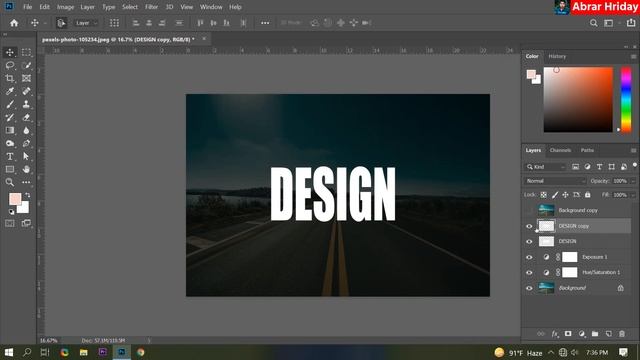Viewport: 640px width, 360px height.
Task: Open the workspace switcher dropdown
Action: tap(610, 23)
